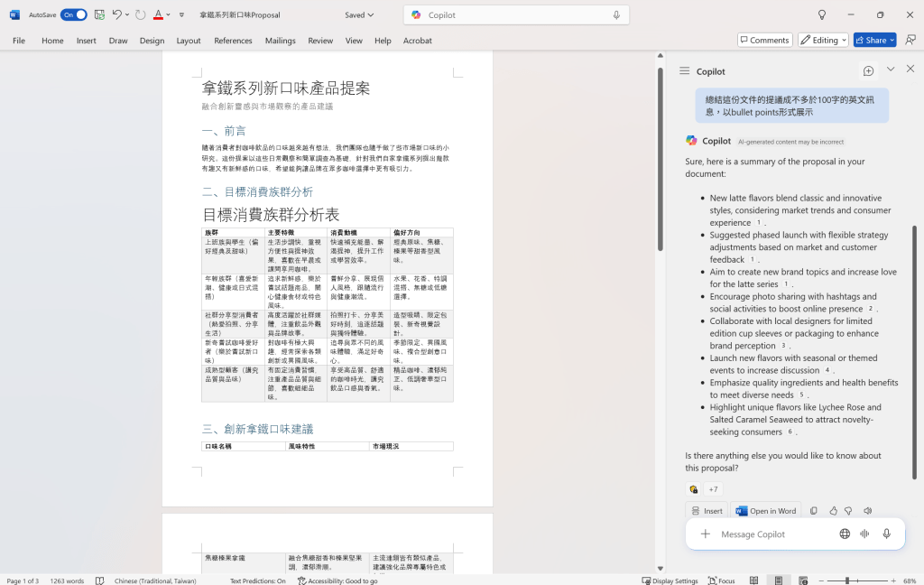Screen dimensions: 924x585
Task: Click the Share button
Action: [x=874, y=40]
